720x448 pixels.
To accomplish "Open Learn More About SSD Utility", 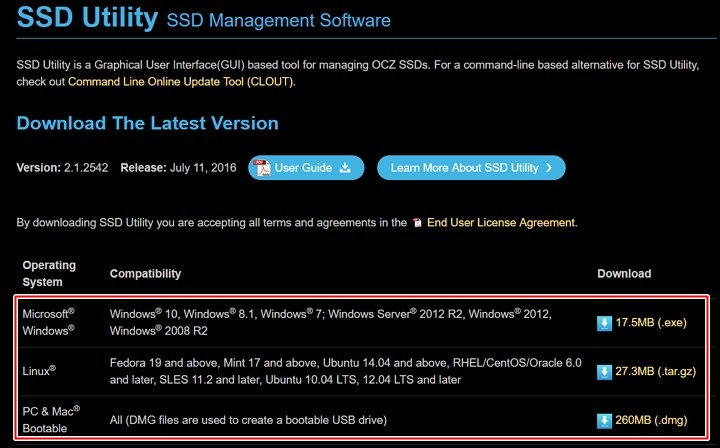I will (471, 168).
